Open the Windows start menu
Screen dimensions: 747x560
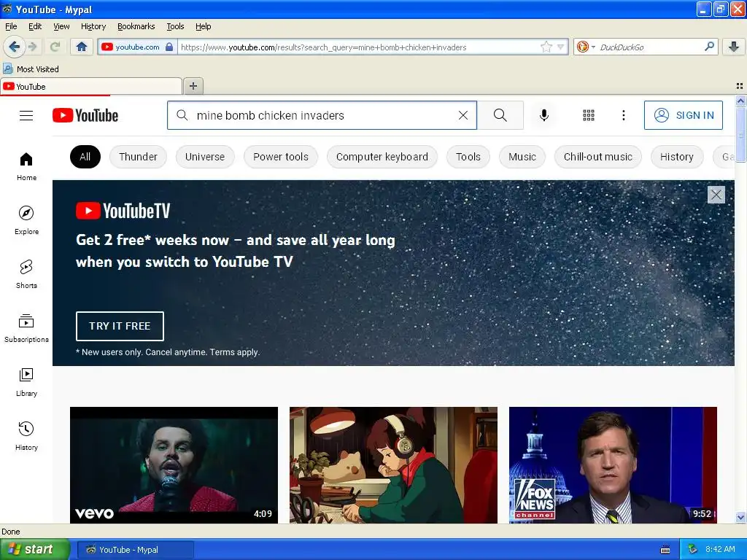(34, 549)
